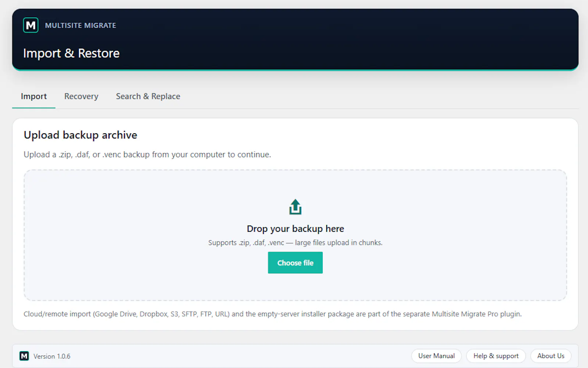Click the Cloud/remote import Pro plugin note
588x368 pixels.
[273, 314]
